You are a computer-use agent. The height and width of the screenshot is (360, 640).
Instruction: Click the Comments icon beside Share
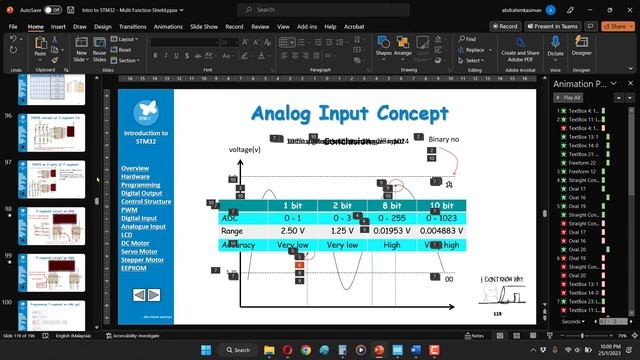click(x=591, y=26)
